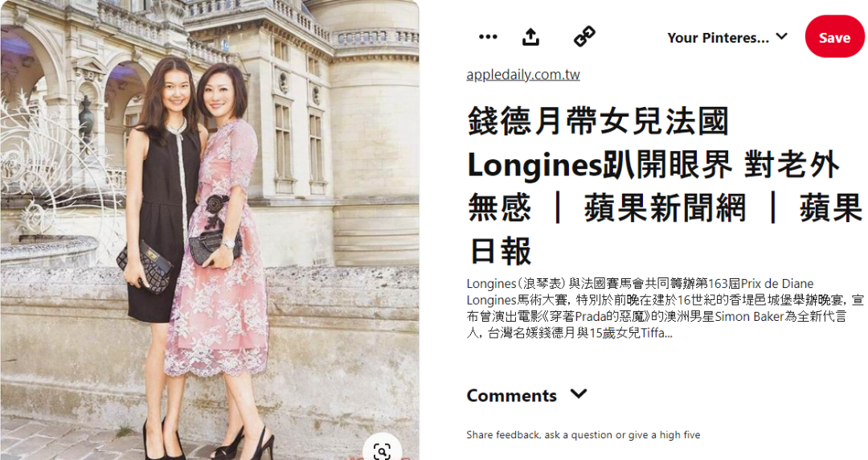Click the chevron beside the board name

coord(782,36)
